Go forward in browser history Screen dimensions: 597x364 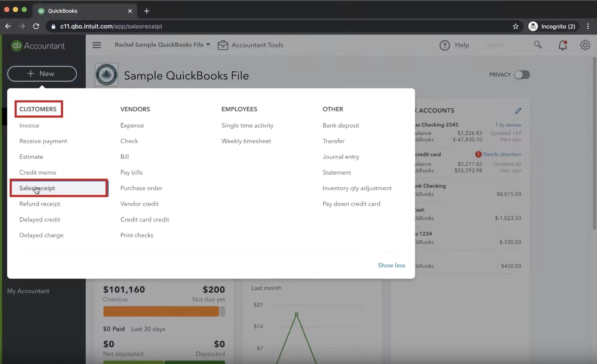point(22,26)
